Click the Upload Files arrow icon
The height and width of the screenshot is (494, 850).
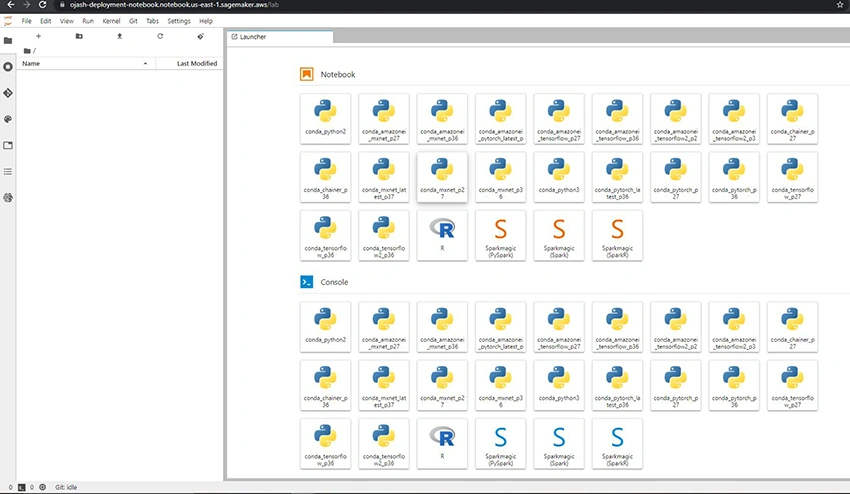[x=119, y=36]
